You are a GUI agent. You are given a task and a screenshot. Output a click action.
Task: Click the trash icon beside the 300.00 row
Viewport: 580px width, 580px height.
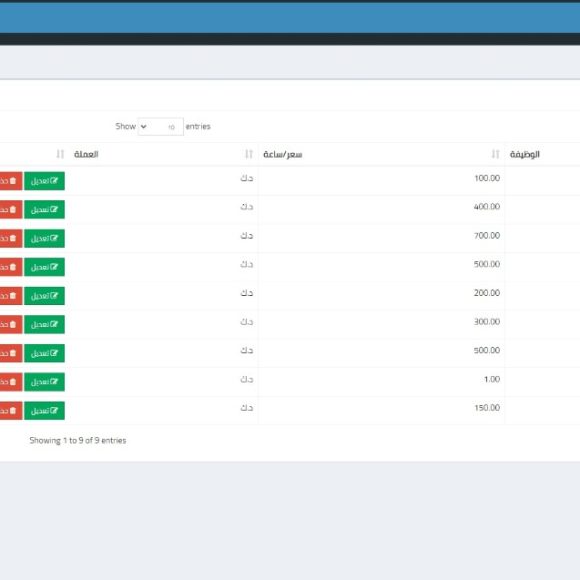[x=13, y=324]
